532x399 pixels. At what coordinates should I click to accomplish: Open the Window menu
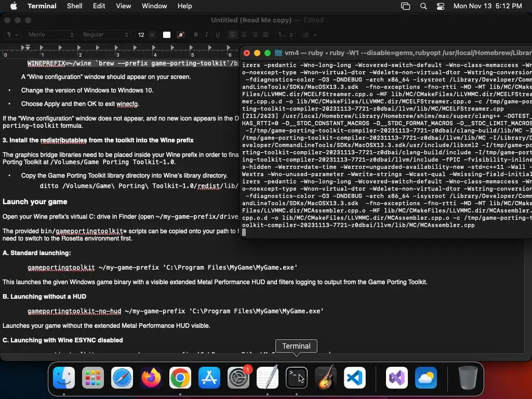tap(154, 6)
